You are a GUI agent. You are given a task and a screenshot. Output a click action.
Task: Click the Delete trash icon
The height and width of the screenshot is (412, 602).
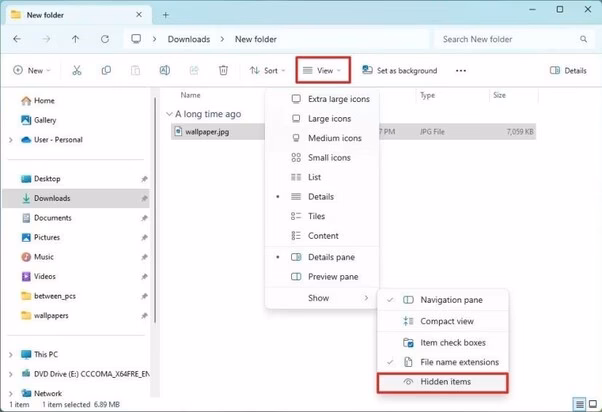[x=224, y=71]
